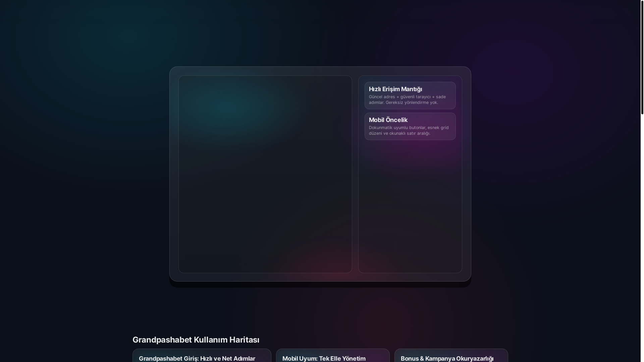Click the scrollbar track below the thumb
The height and width of the screenshot is (362, 644).
coord(642,235)
